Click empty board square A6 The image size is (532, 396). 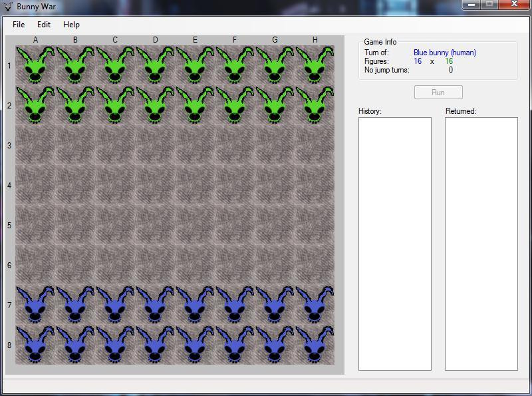click(x=35, y=265)
